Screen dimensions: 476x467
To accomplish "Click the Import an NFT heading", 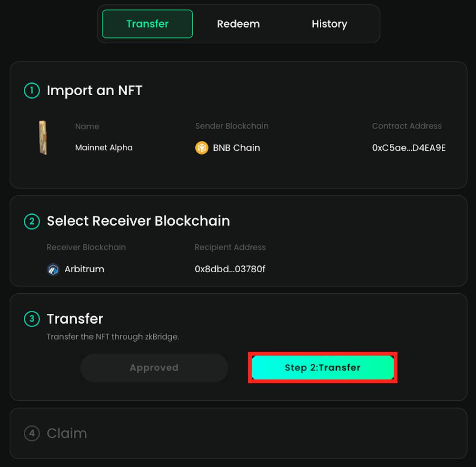I will (x=94, y=90).
